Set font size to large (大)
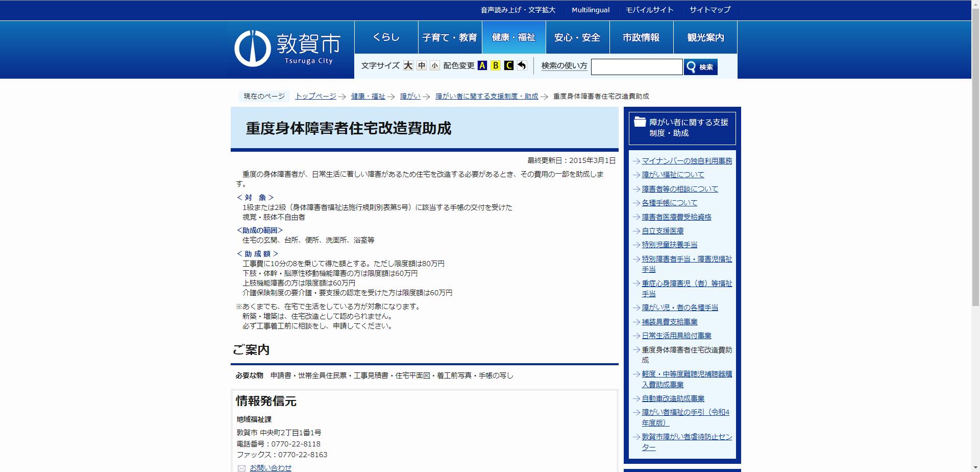 (x=408, y=65)
